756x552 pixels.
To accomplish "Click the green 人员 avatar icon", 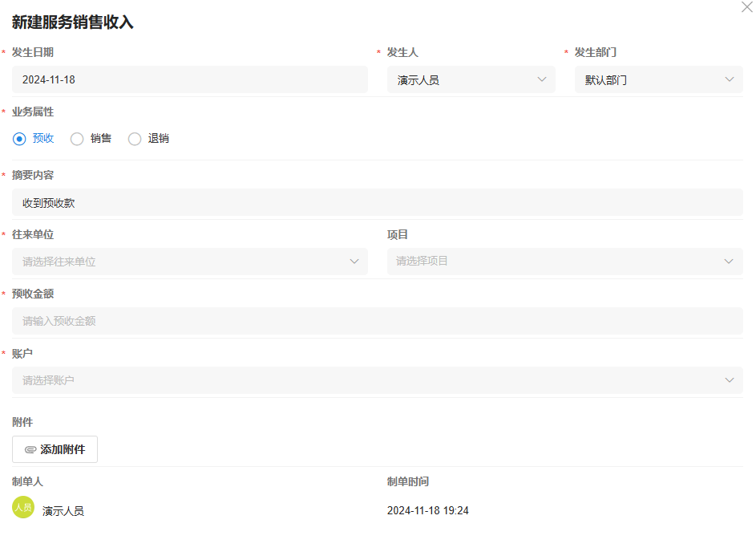I will 23,507.
